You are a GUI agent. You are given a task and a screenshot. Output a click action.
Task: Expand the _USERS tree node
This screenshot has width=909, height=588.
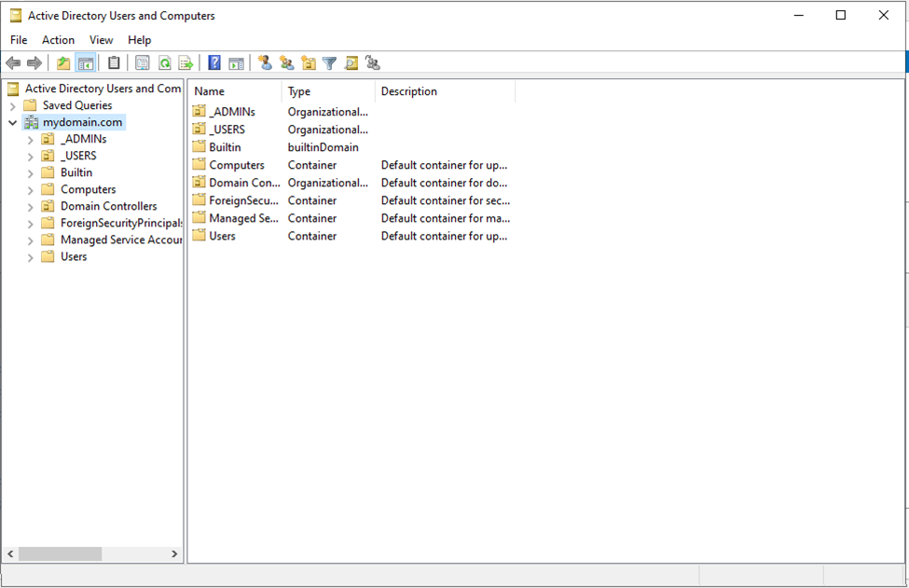(x=31, y=157)
